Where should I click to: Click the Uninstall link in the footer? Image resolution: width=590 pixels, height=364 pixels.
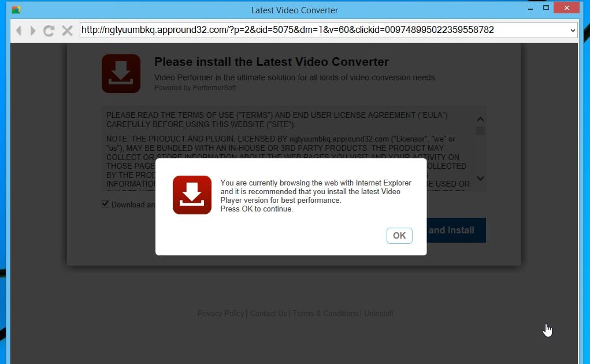(379, 313)
